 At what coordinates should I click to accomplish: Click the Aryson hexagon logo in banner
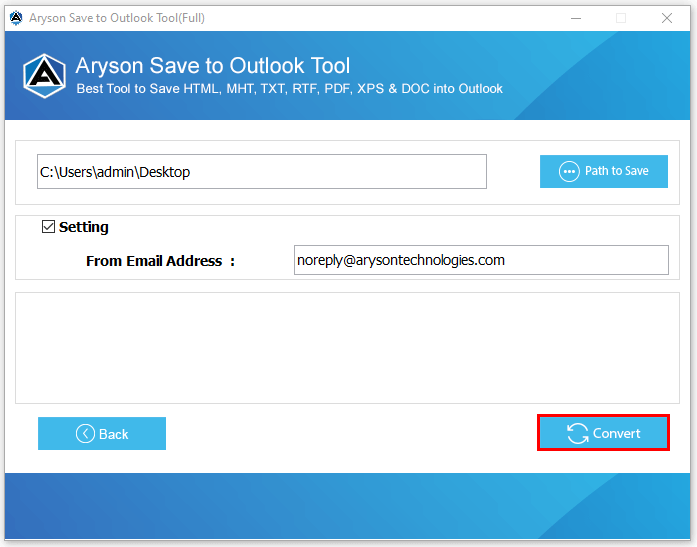(44, 76)
